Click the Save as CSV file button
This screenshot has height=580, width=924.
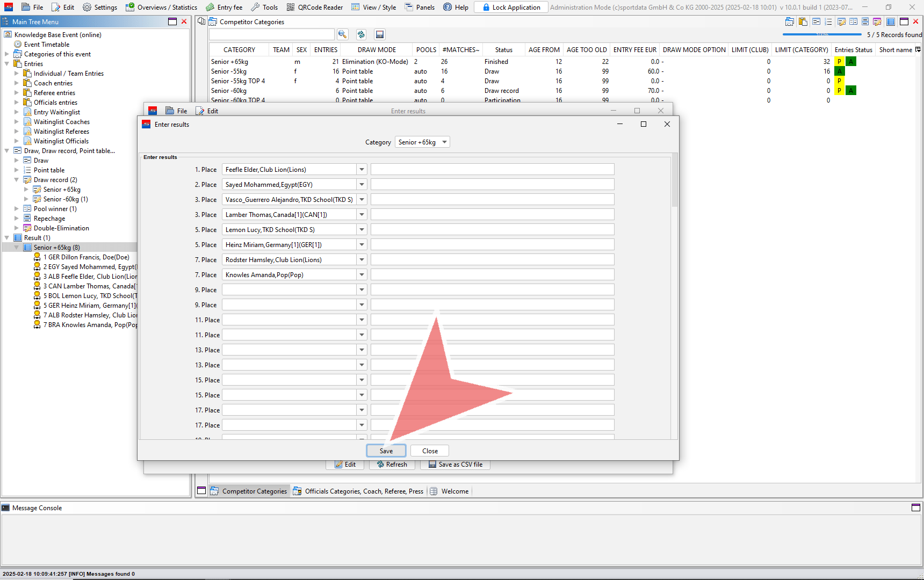tap(455, 465)
